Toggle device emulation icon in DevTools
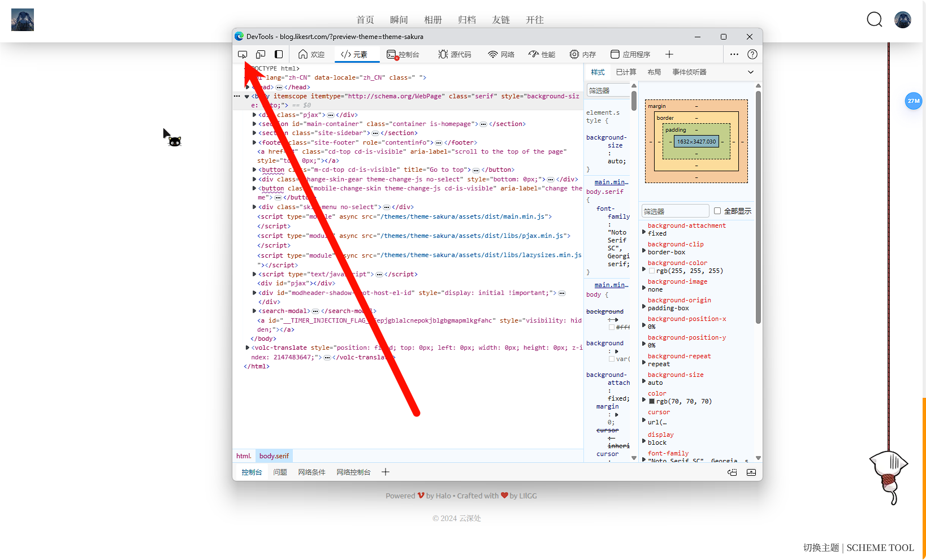 pyautogui.click(x=261, y=54)
